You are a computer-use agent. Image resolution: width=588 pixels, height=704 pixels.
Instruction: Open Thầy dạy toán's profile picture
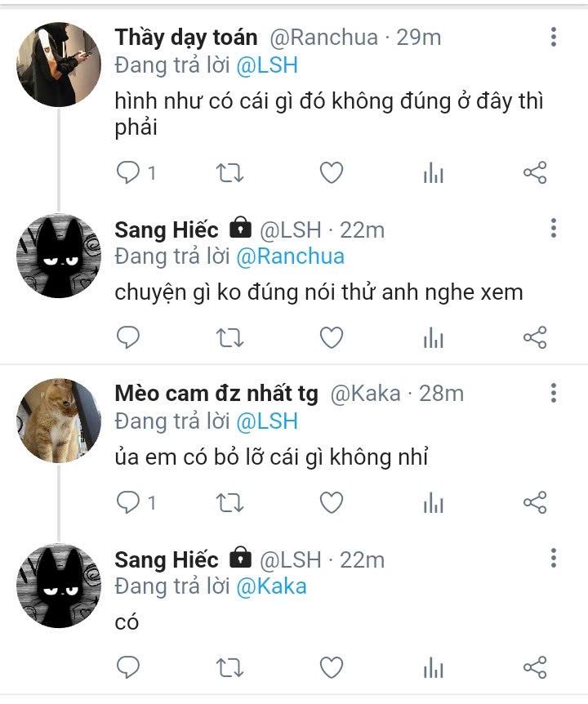[x=58, y=65]
